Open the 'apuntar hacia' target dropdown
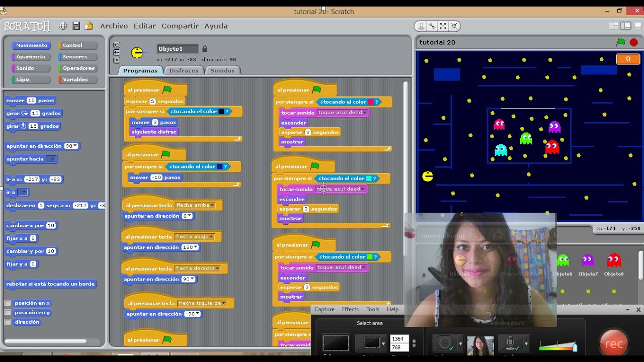 (x=51, y=159)
